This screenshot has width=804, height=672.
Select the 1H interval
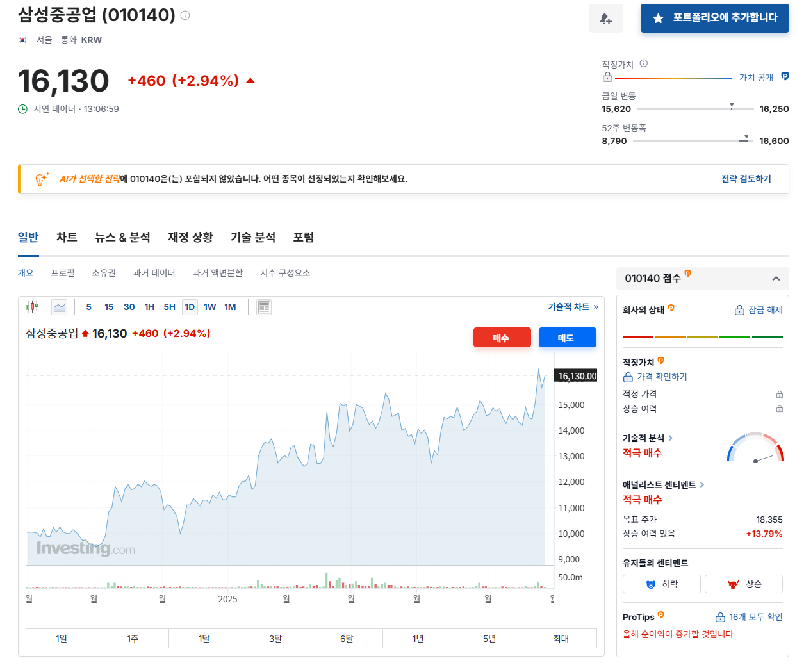click(x=149, y=307)
